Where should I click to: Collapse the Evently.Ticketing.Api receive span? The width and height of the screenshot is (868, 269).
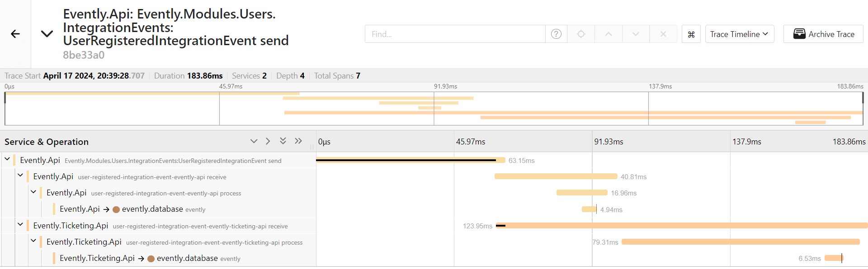pyautogui.click(x=20, y=224)
